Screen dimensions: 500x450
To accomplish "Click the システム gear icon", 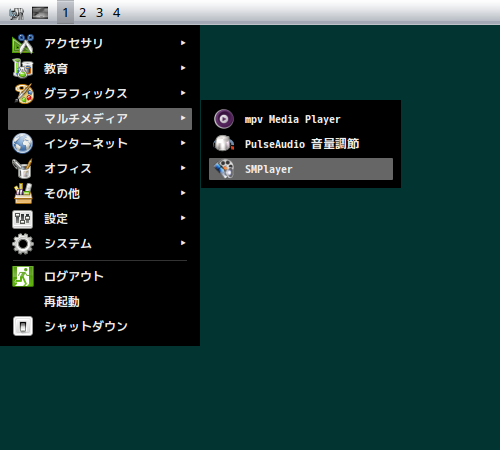I will pyautogui.click(x=23, y=244).
